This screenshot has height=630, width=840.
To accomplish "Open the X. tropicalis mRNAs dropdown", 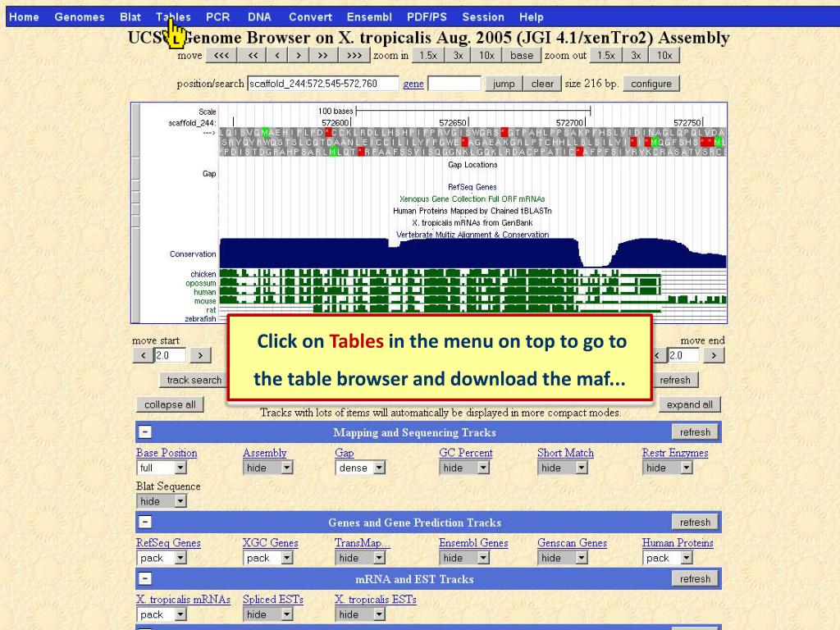I will coord(162,614).
